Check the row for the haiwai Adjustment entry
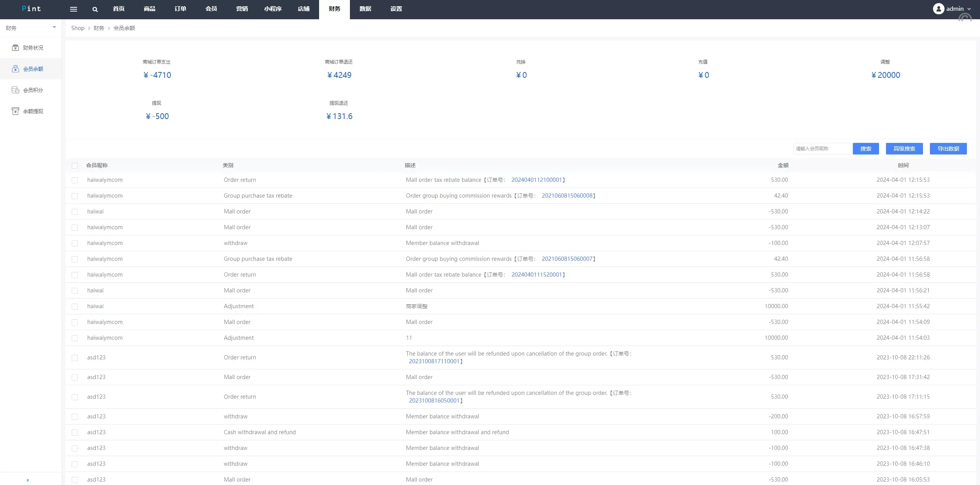This screenshot has width=980, height=485. click(75, 307)
